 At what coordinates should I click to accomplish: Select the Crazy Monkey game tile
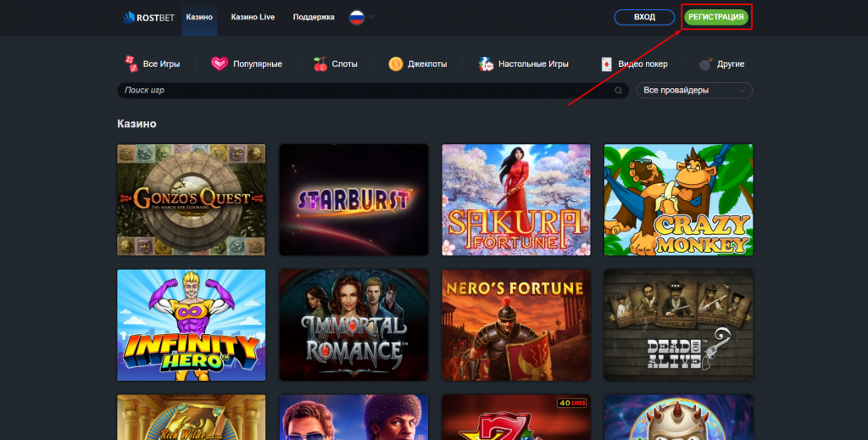(x=678, y=199)
